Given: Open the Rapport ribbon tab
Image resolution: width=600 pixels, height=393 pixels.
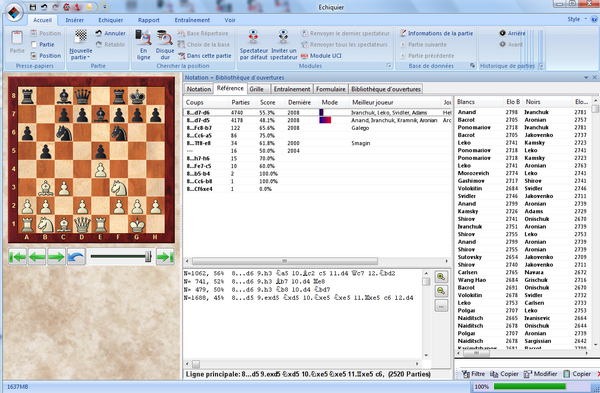Looking at the screenshot, I should point(148,20).
